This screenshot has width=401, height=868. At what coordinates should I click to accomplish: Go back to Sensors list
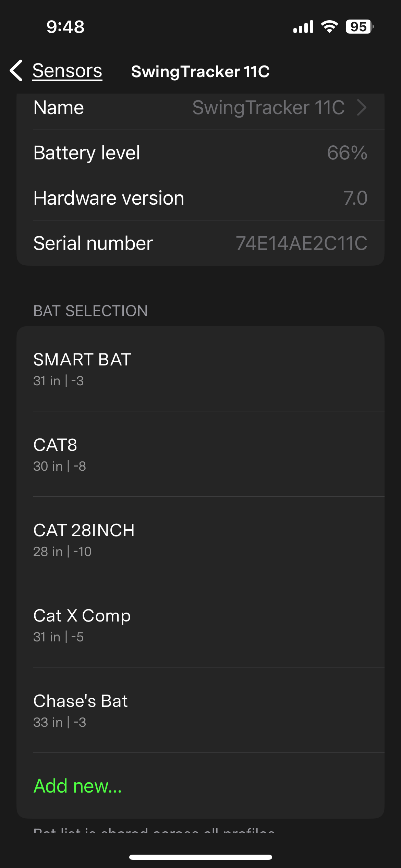coord(67,71)
